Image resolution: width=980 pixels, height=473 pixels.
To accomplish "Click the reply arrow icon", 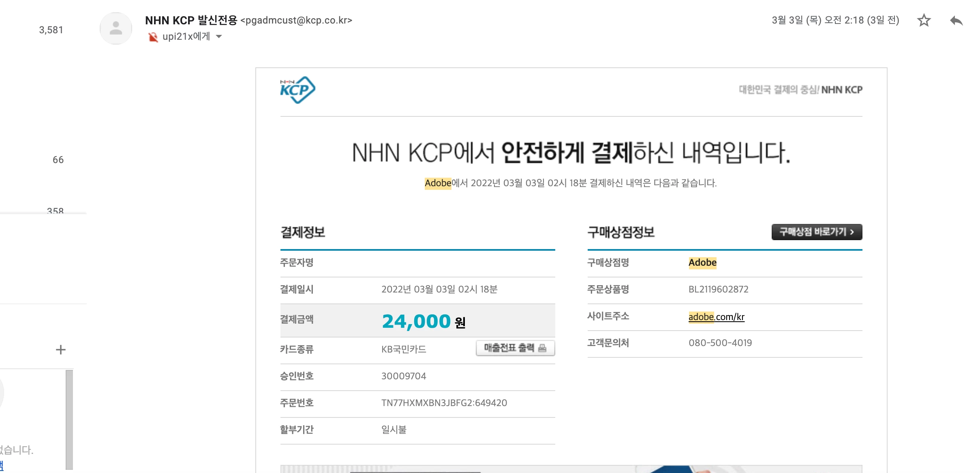I will click(956, 20).
